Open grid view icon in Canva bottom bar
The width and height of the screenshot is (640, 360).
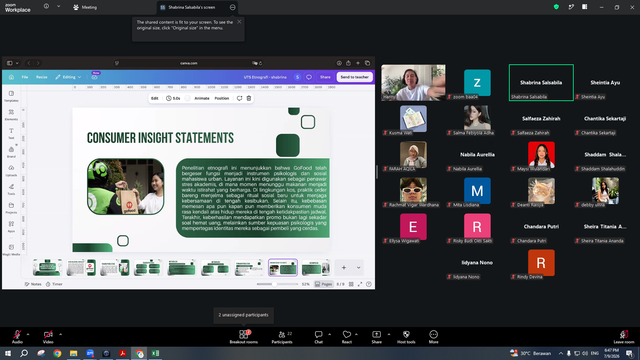tap(351, 284)
